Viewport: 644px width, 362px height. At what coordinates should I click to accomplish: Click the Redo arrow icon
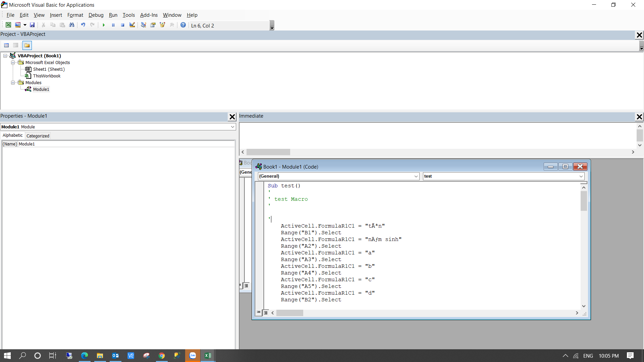click(x=92, y=25)
